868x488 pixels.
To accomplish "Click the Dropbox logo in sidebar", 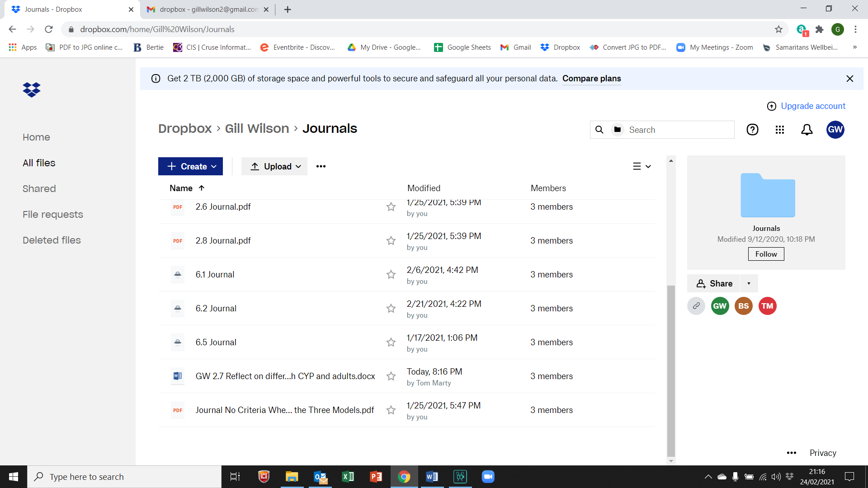I will [x=32, y=90].
